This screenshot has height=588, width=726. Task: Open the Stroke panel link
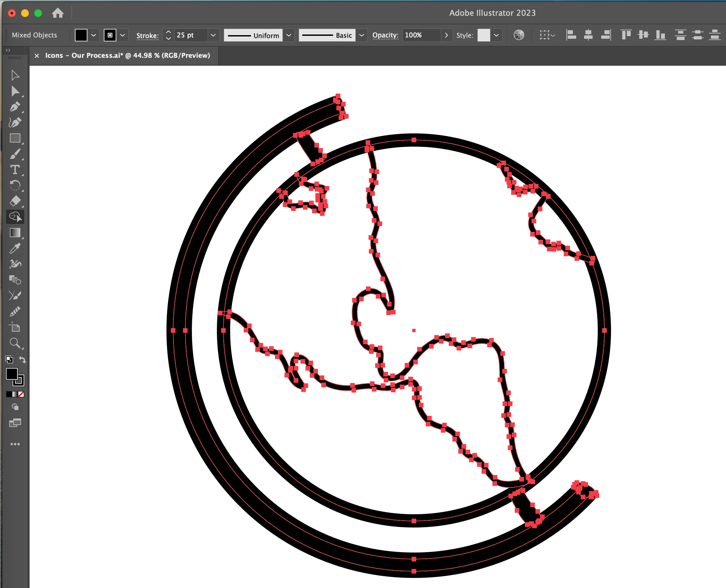[147, 35]
